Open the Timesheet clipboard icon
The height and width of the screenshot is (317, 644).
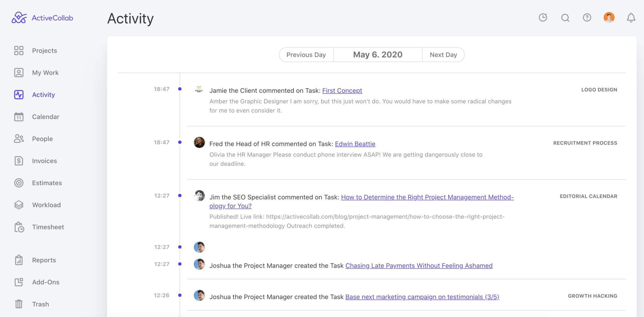(x=19, y=227)
